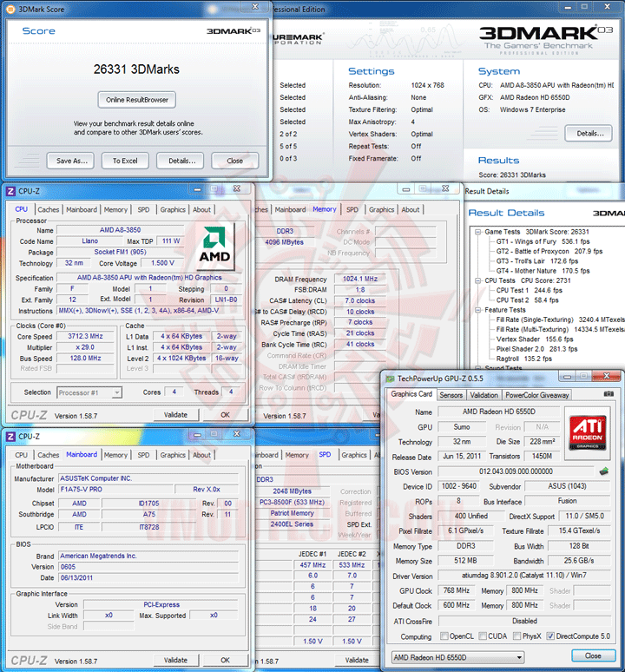Click System Details... button in 3DMark
Screen dimensions: 625x672
coord(589,134)
